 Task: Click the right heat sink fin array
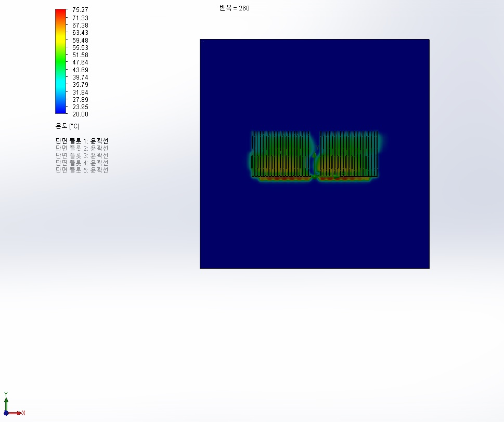(x=349, y=154)
